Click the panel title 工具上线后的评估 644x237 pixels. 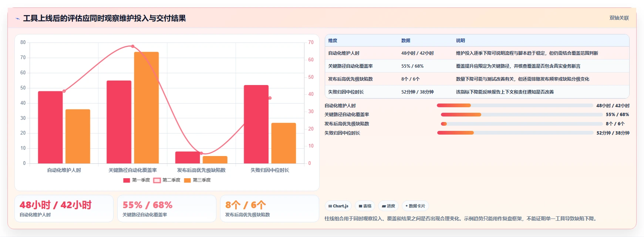(104, 18)
